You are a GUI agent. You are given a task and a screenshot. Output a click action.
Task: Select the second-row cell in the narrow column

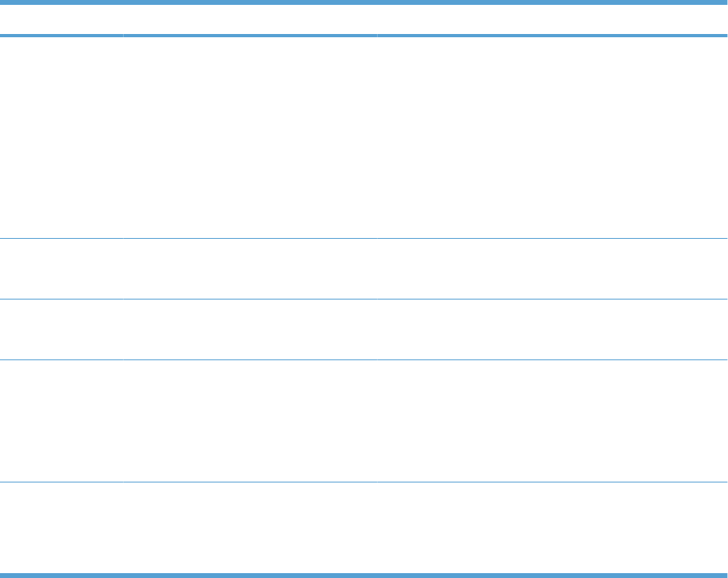pyautogui.click(x=61, y=269)
